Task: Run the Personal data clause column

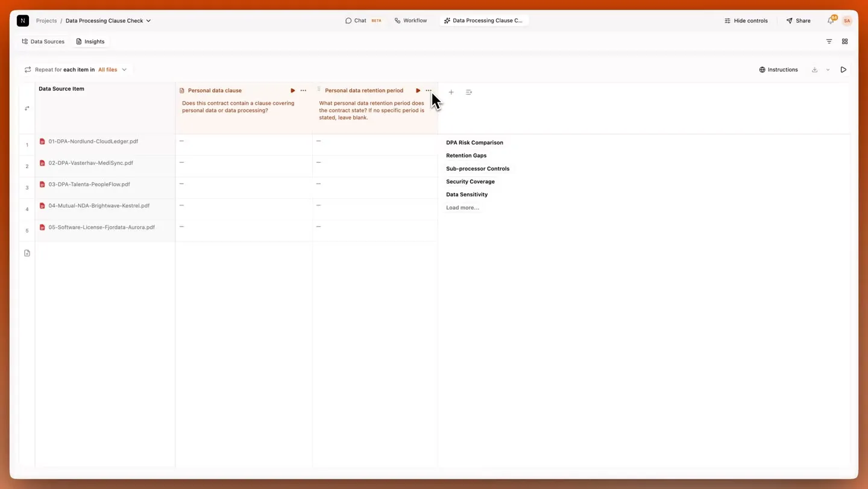Action: (293, 90)
